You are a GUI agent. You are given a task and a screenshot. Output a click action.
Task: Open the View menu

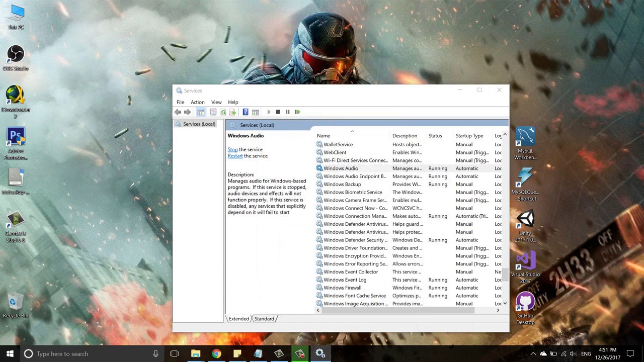pos(216,102)
